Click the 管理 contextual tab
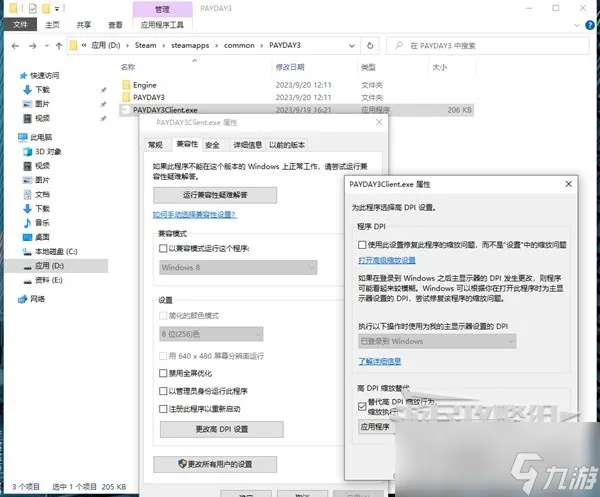 point(162,9)
